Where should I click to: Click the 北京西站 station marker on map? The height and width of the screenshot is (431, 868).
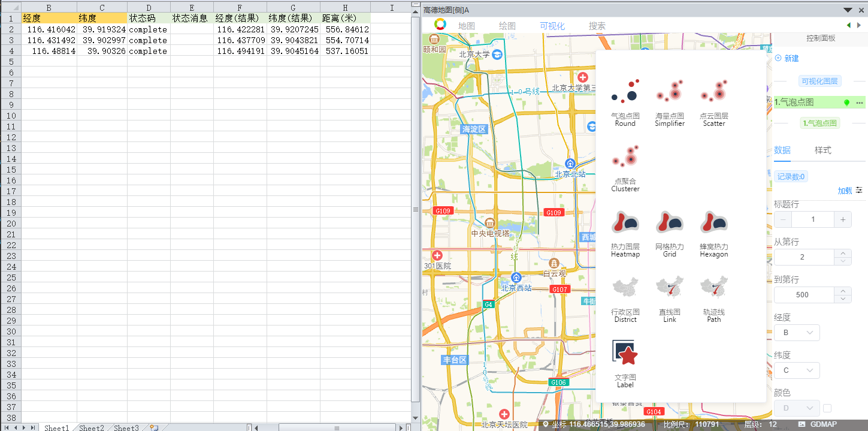coord(516,278)
